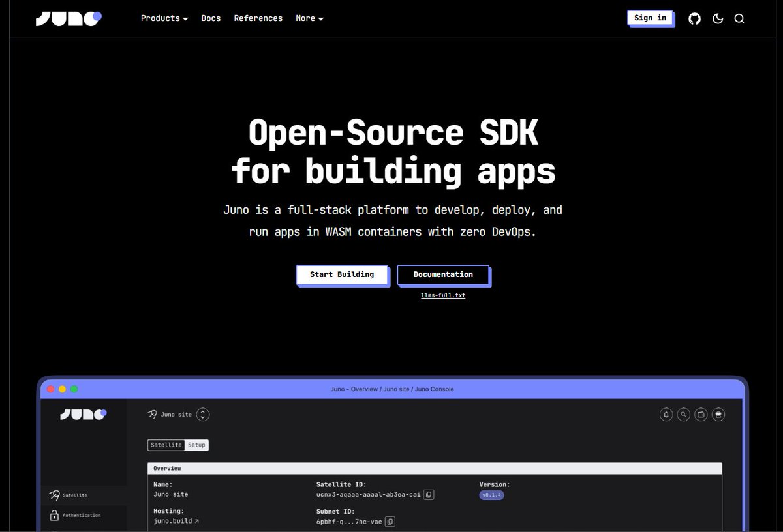Click the console window title text
Screen dimensions: 783x532
[392, 389]
